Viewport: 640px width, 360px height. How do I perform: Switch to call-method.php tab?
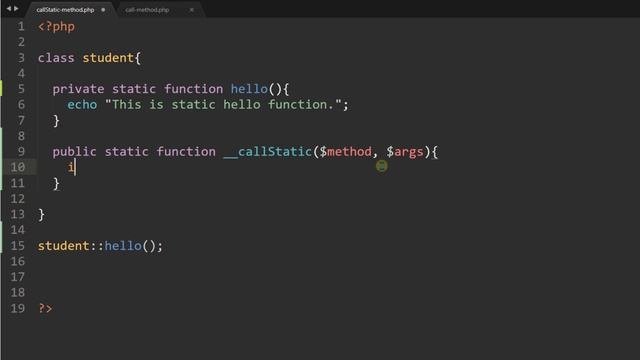147,10
